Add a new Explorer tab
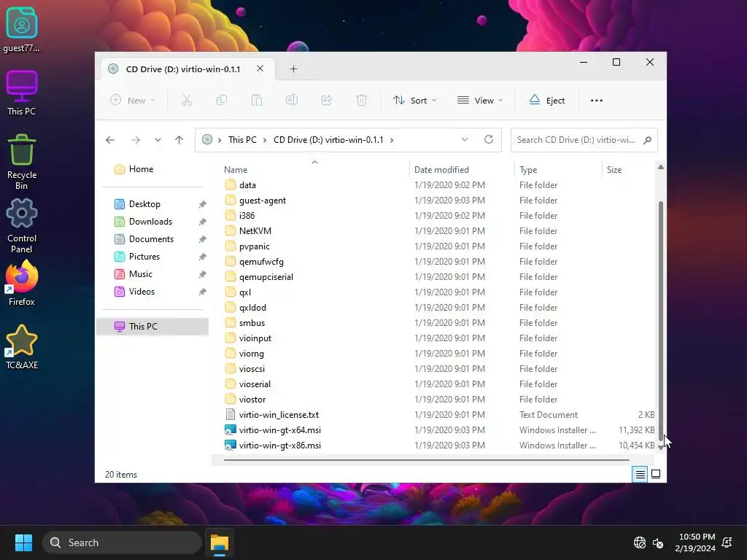The image size is (747, 560). click(x=293, y=69)
